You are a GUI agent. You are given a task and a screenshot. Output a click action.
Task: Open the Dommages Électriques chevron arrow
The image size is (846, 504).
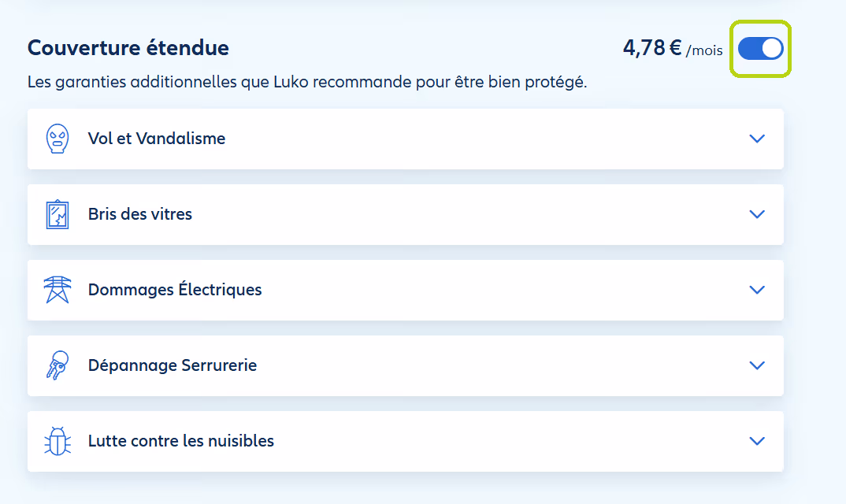click(757, 290)
